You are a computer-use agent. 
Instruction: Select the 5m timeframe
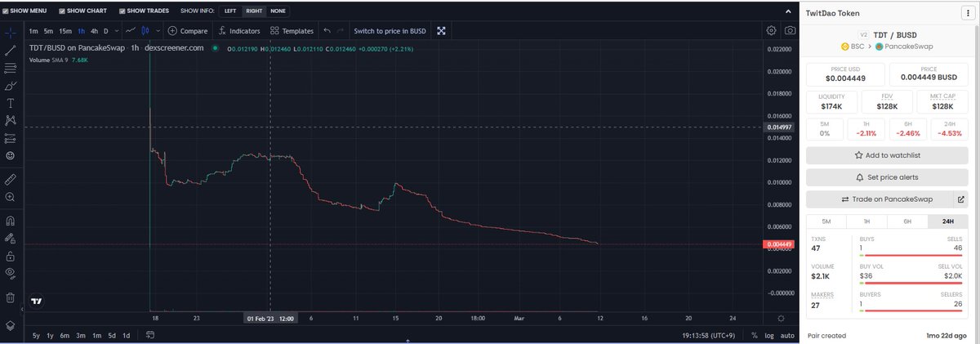coord(49,31)
